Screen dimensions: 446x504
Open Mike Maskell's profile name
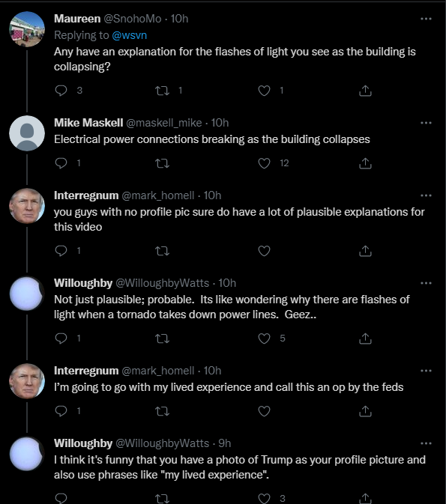click(88, 123)
